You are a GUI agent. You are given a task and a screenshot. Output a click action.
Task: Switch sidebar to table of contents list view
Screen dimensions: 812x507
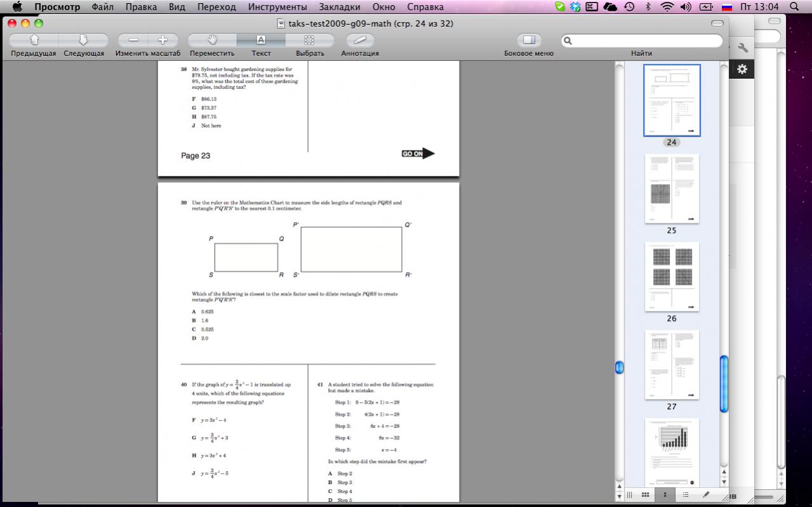[685, 495]
